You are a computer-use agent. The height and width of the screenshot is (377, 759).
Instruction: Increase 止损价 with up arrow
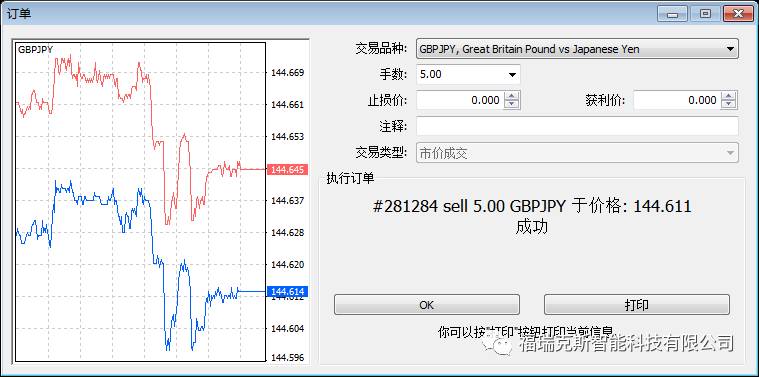(512, 96)
